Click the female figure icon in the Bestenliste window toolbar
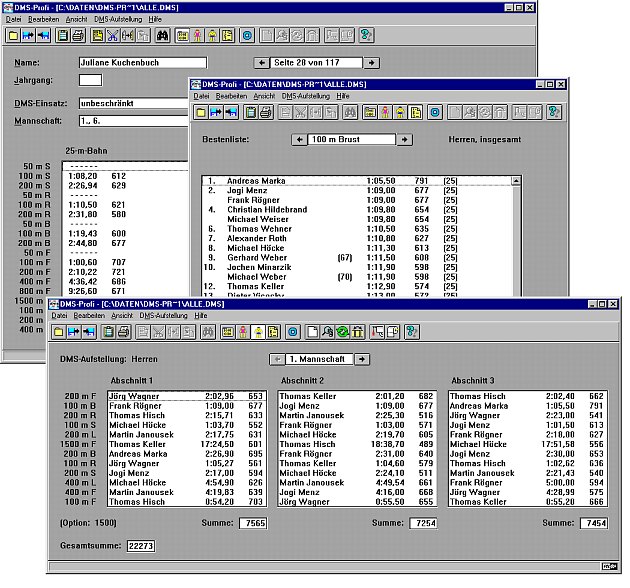 [x=385, y=112]
